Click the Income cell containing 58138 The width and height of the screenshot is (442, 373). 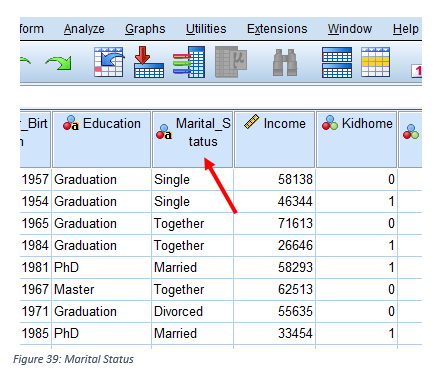[x=274, y=179]
